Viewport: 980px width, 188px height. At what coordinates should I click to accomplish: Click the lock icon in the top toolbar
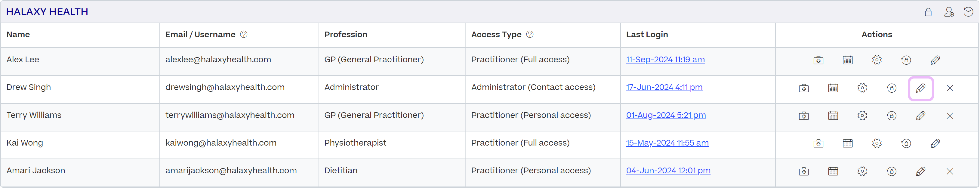point(928,12)
